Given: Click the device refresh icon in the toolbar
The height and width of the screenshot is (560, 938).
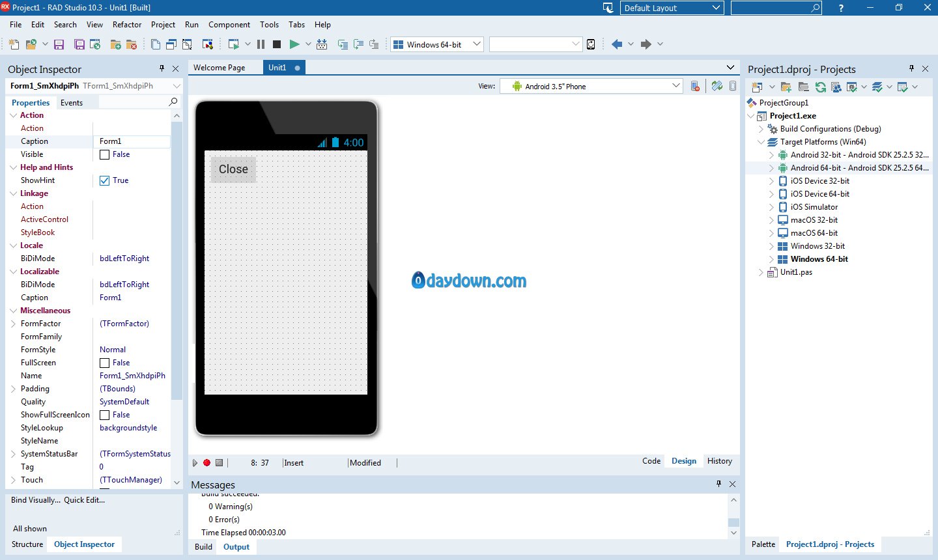Looking at the screenshot, I should coord(591,44).
